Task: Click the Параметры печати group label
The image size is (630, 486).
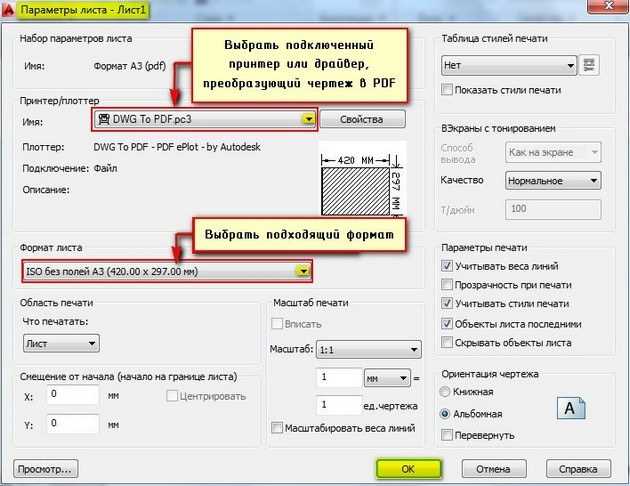Action: click(x=484, y=247)
